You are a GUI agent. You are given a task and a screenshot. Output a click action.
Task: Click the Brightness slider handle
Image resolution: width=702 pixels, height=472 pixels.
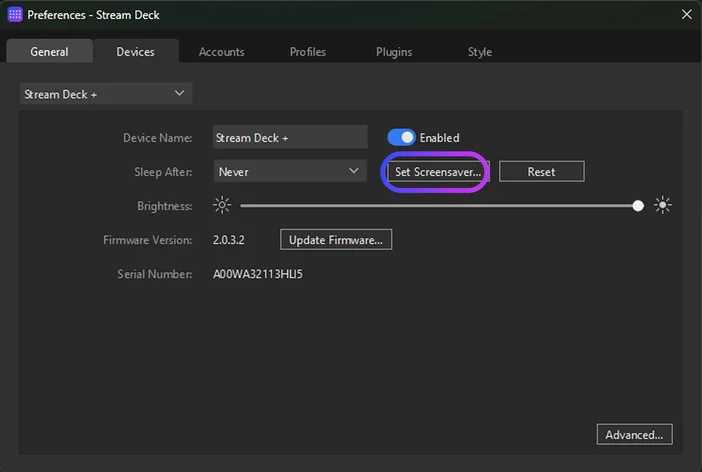pos(638,206)
